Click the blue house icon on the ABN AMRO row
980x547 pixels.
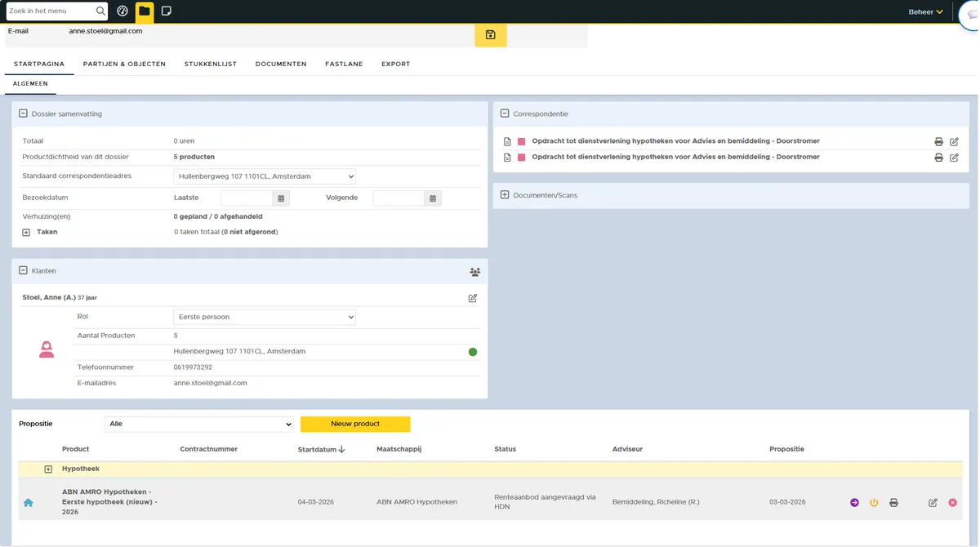click(x=29, y=502)
